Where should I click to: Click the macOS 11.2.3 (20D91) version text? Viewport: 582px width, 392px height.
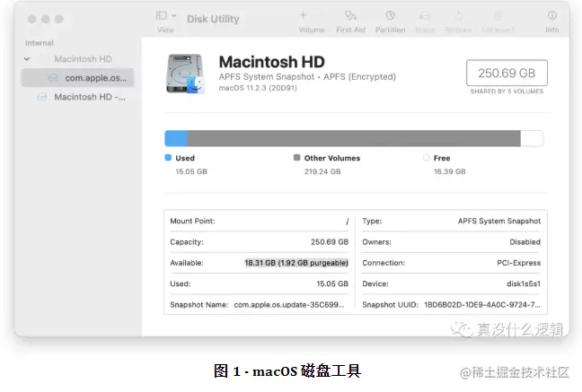[258, 88]
